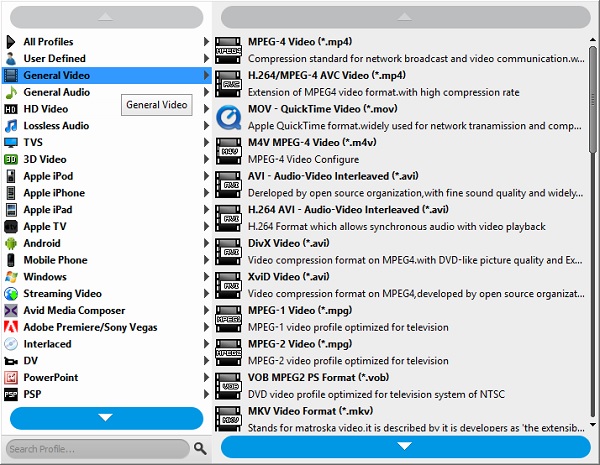Image resolution: width=600 pixels, height=465 pixels.
Task: Click the Avid Media Composer icon
Action: click(x=11, y=310)
